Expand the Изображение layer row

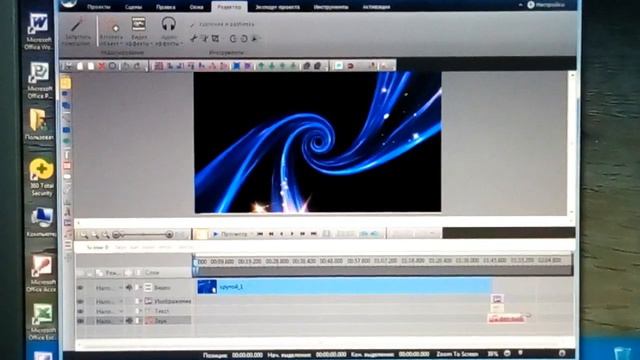point(141,302)
